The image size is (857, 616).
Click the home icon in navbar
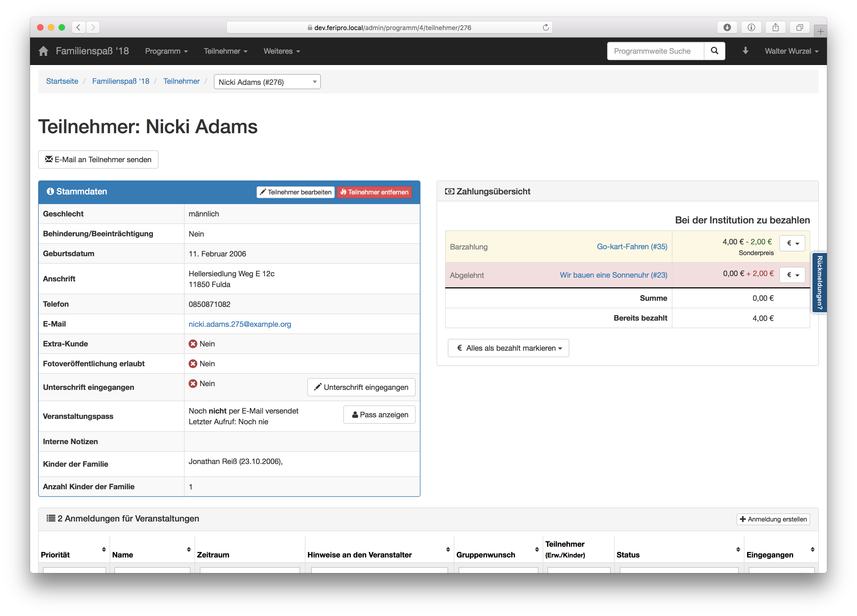point(44,51)
